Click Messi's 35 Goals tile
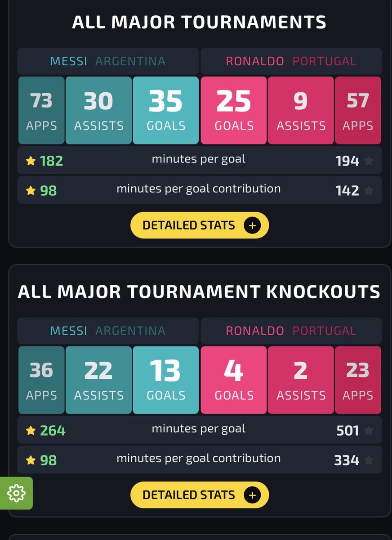Screen dimensions: 392x540 [166, 110]
